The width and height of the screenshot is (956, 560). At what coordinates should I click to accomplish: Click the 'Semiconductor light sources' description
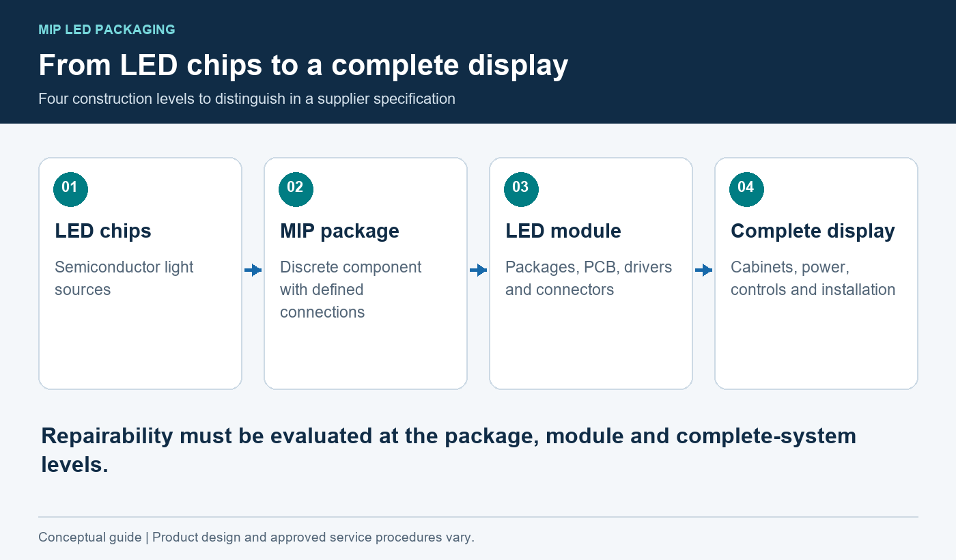tap(124, 278)
